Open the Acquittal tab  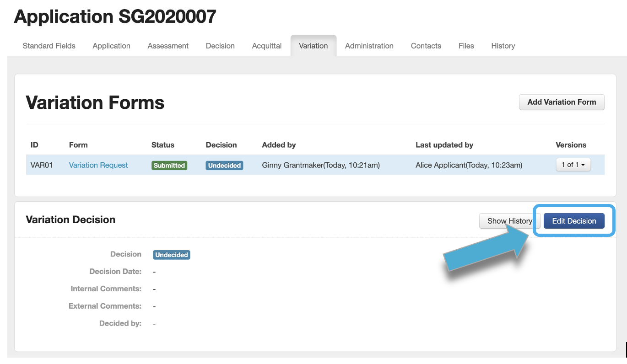[x=266, y=46]
